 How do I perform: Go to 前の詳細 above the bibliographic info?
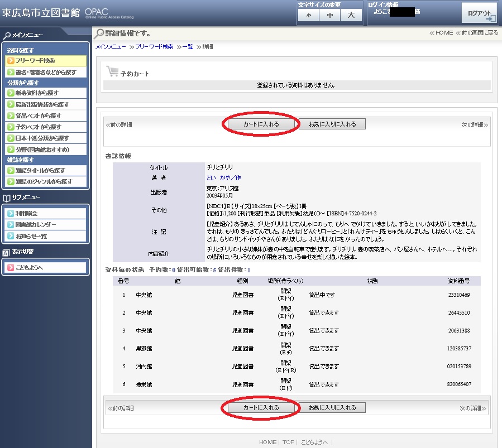pyautogui.click(x=119, y=125)
